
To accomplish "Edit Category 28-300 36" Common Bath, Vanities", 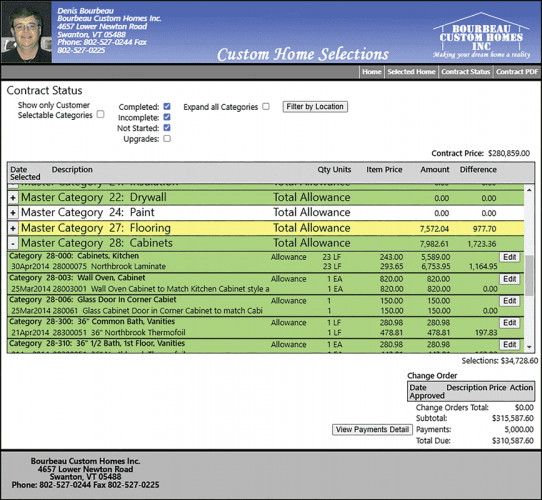I will [510, 323].
